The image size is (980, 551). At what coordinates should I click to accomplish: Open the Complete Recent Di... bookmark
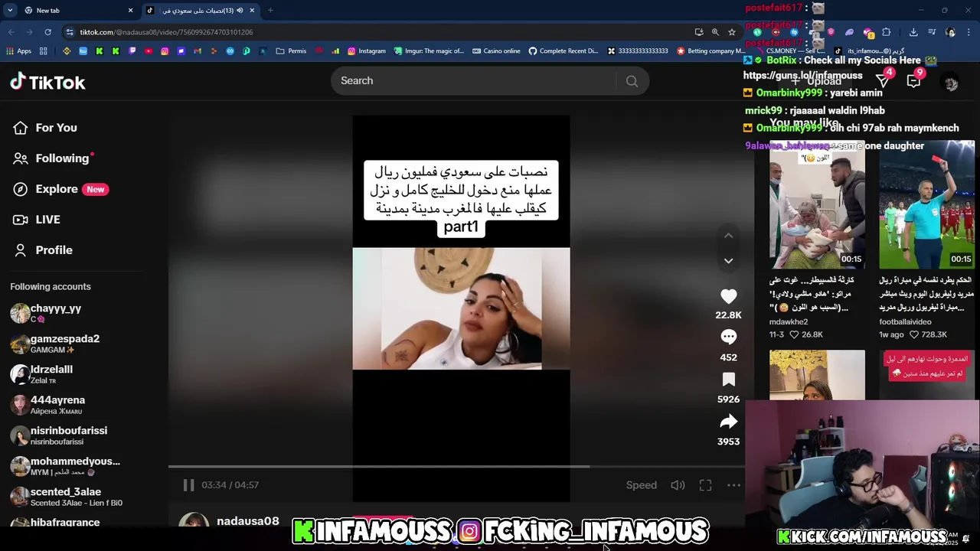tap(563, 51)
